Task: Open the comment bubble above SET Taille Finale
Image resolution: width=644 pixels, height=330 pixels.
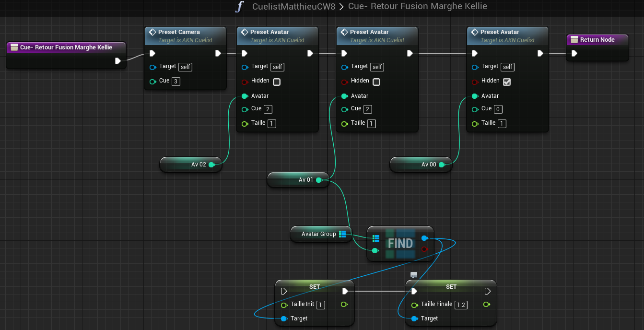Action: click(x=414, y=275)
